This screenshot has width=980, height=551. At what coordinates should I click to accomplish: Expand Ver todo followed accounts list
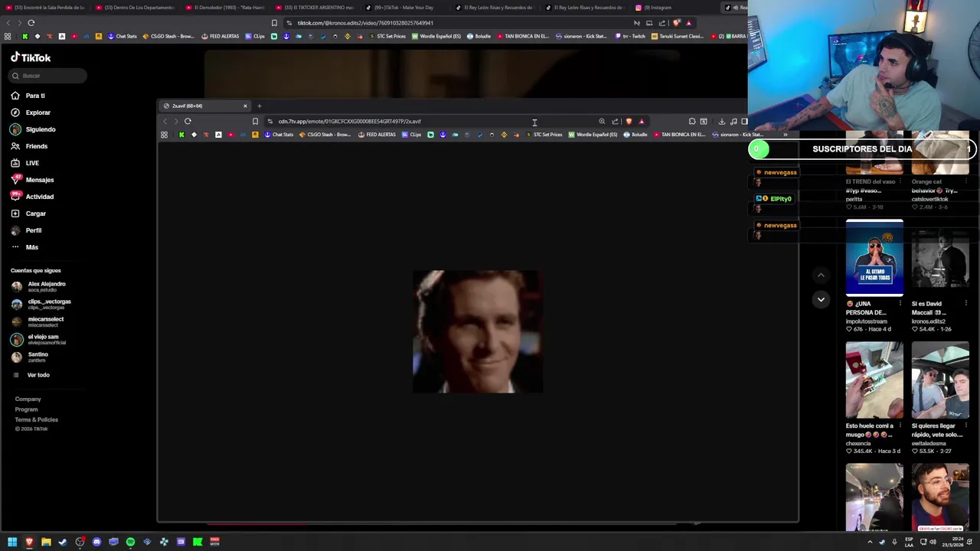[31, 375]
